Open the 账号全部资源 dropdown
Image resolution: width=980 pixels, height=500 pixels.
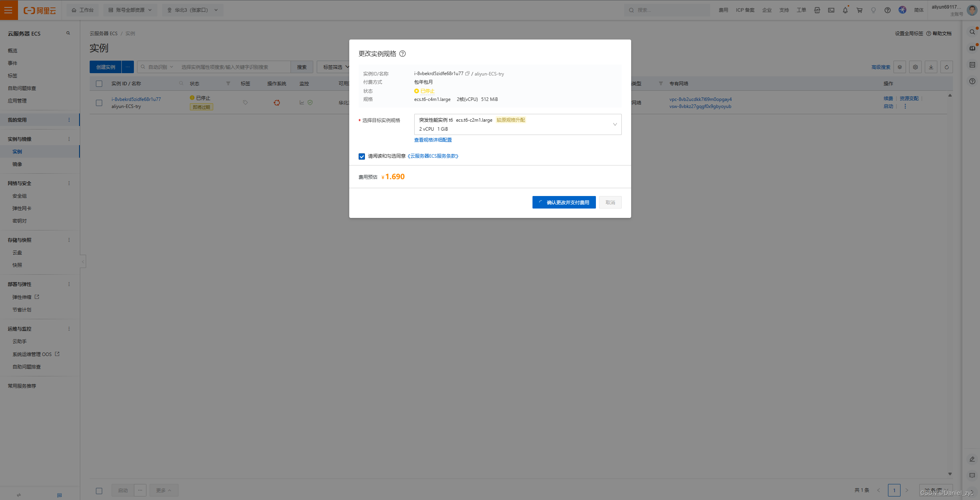130,10
